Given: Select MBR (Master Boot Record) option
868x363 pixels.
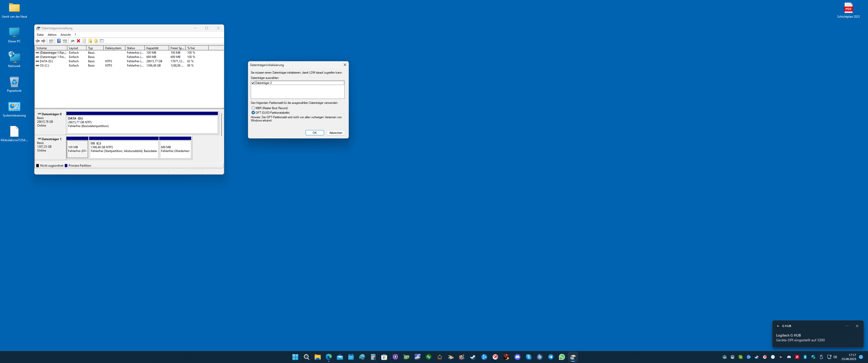Looking at the screenshot, I should tap(253, 108).
